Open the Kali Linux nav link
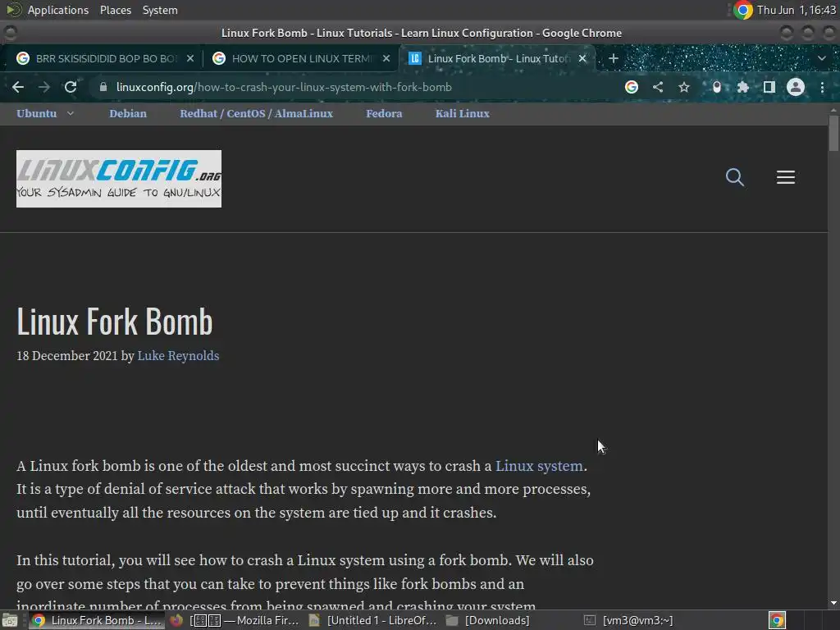Viewport: 840px width, 630px height. [463, 113]
